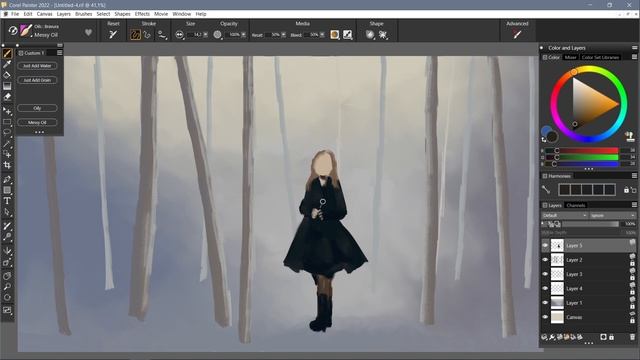Image resolution: width=640 pixels, height=360 pixels.
Task: Open the Size value slider arrow
Action: (x=205, y=35)
